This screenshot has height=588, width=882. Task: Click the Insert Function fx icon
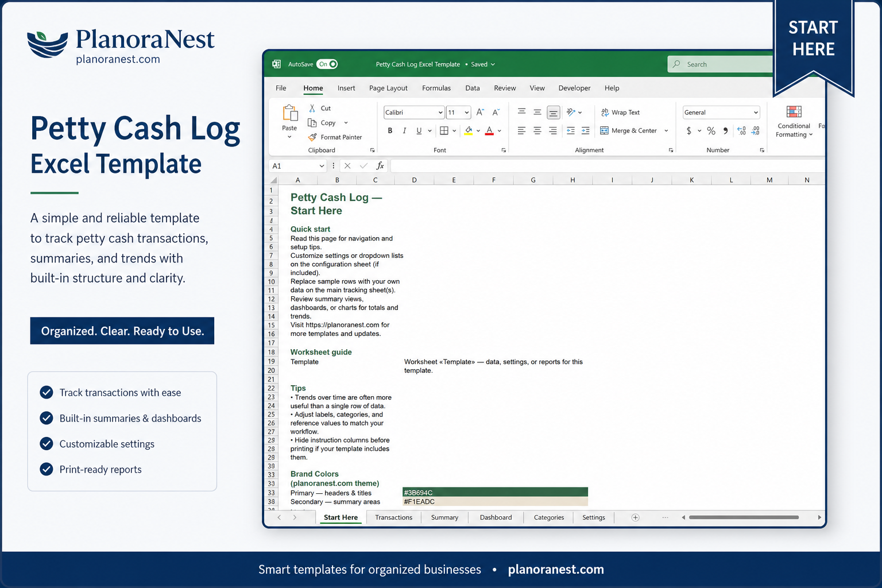[x=380, y=165]
